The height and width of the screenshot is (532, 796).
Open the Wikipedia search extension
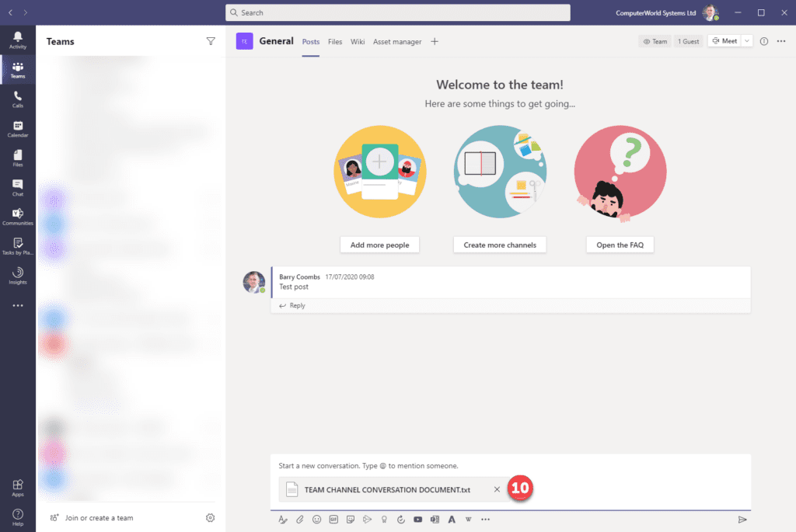click(x=469, y=520)
